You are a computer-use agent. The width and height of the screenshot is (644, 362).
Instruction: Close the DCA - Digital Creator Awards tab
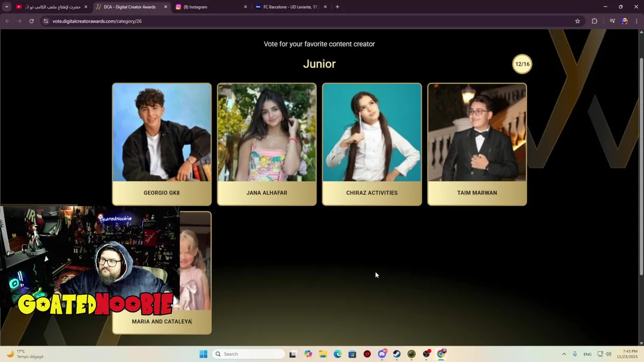pos(166,7)
